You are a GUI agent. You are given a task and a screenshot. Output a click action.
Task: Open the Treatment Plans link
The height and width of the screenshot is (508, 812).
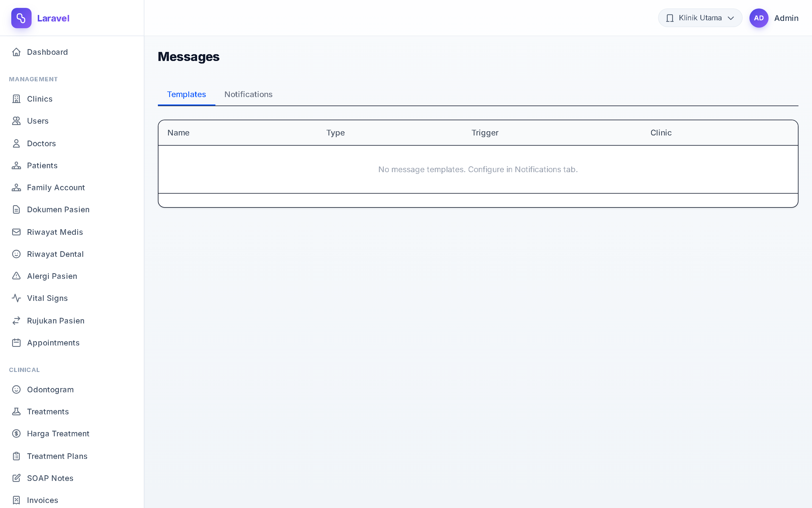pos(72,456)
